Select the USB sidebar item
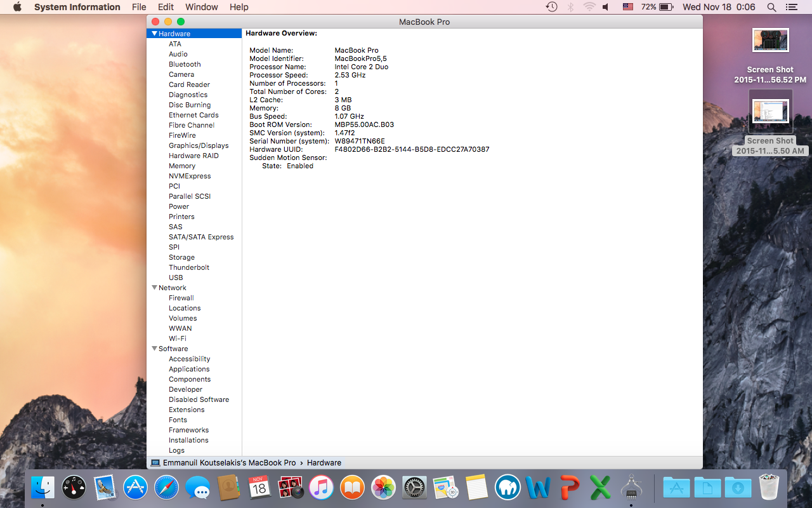The height and width of the screenshot is (508, 812). click(176, 277)
